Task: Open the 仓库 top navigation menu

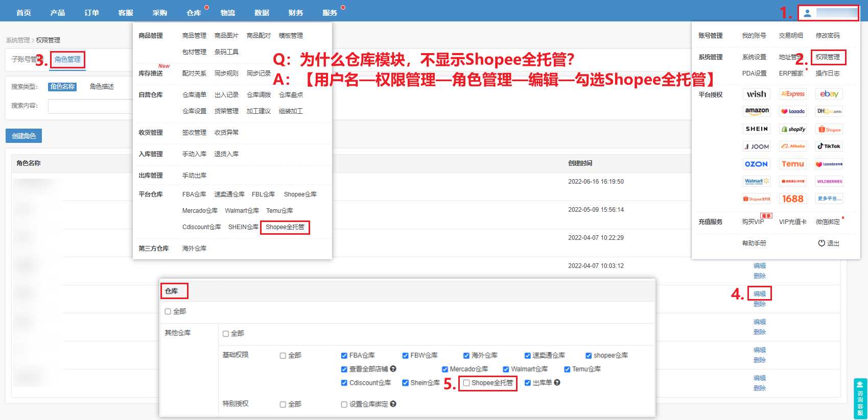Action: [x=194, y=13]
